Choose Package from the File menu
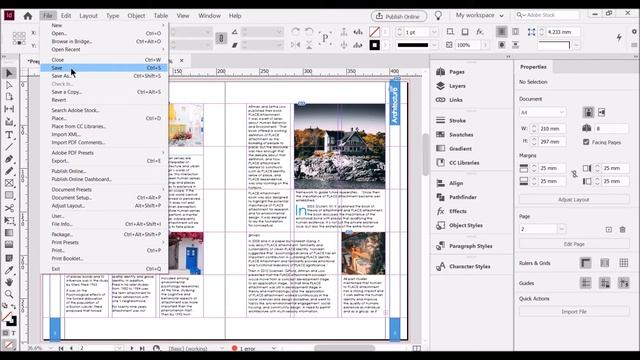640x360 pixels. 104,234
